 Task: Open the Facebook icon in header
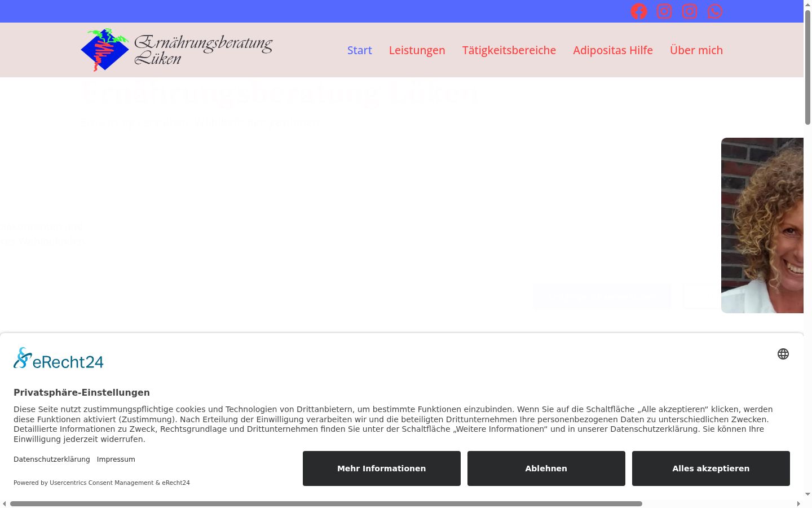tap(639, 11)
